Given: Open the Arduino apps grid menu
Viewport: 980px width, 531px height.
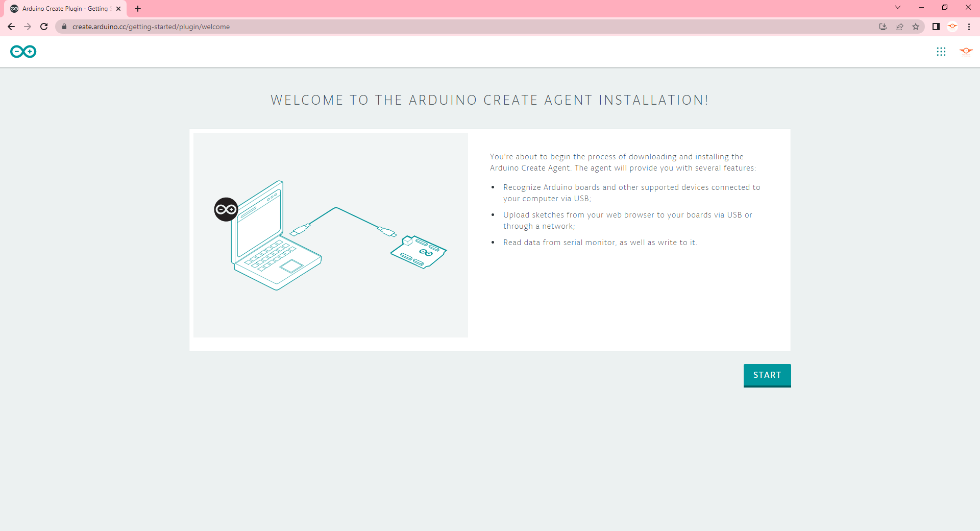Looking at the screenshot, I should [941, 52].
